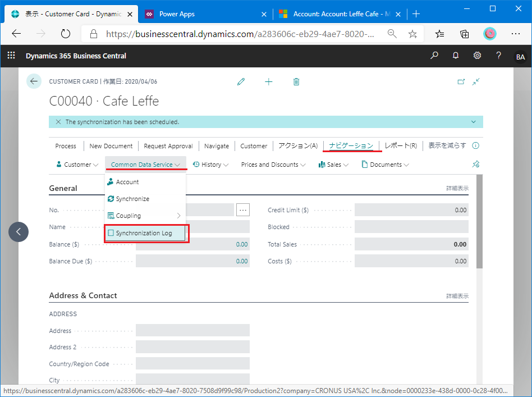Switch to the Account: Leffe Cafe browser tab
The image size is (532, 397).
(340, 14)
